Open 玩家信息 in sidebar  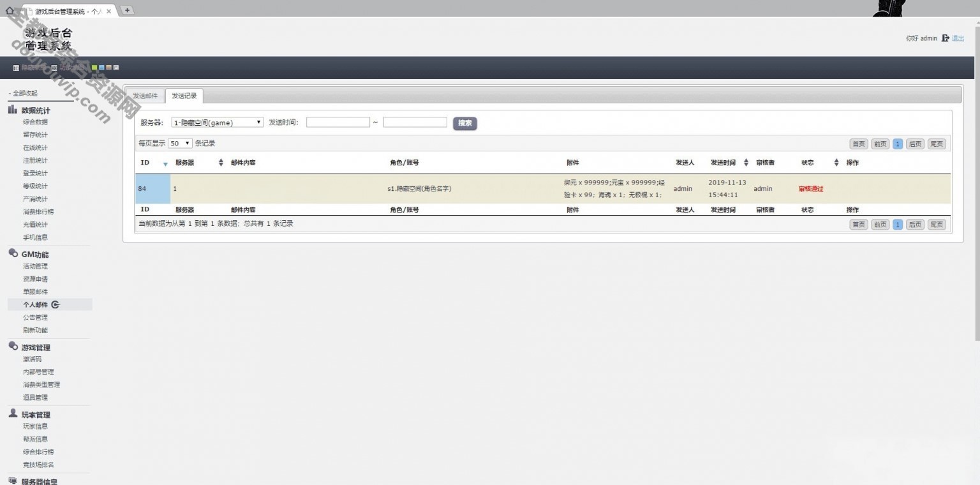(x=35, y=426)
